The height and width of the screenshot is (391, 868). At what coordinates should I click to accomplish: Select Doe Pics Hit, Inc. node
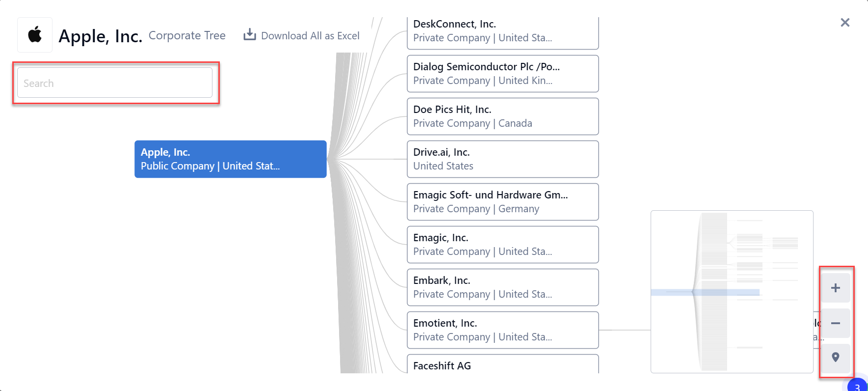click(x=502, y=116)
